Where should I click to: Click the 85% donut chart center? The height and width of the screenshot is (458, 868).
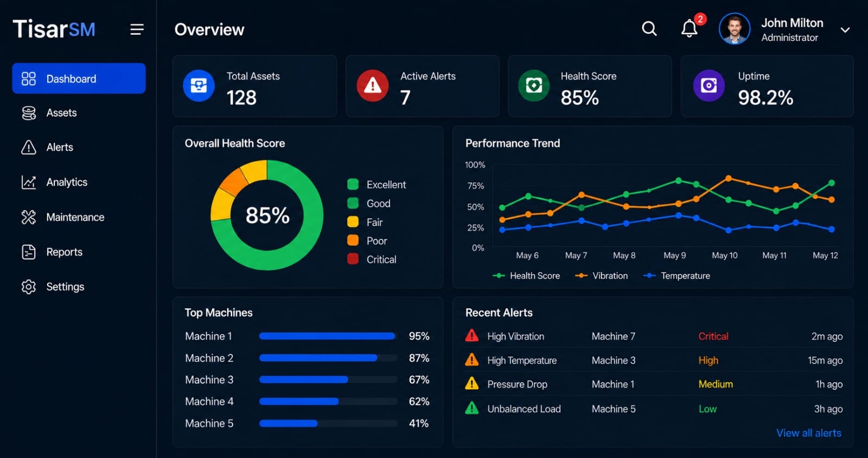tap(267, 215)
